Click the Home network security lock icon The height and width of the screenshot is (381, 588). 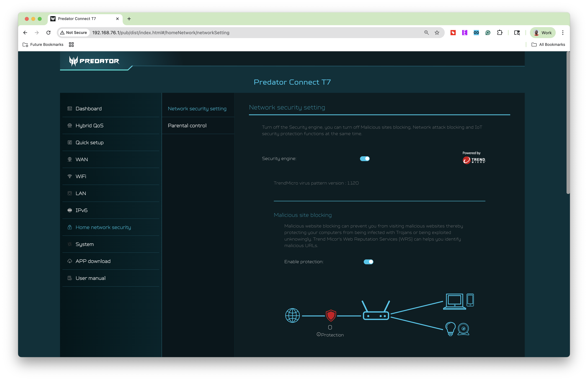70,227
